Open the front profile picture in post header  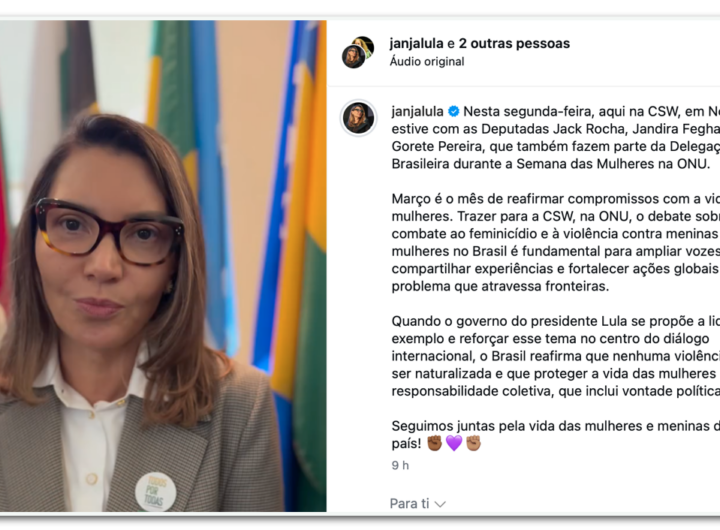[x=353, y=57]
